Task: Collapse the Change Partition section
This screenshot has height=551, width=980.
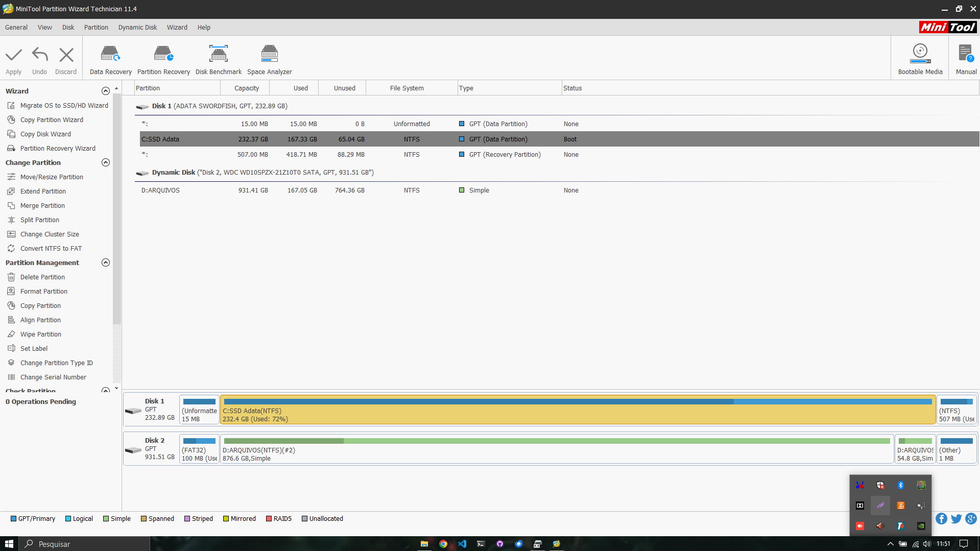Action: click(106, 162)
